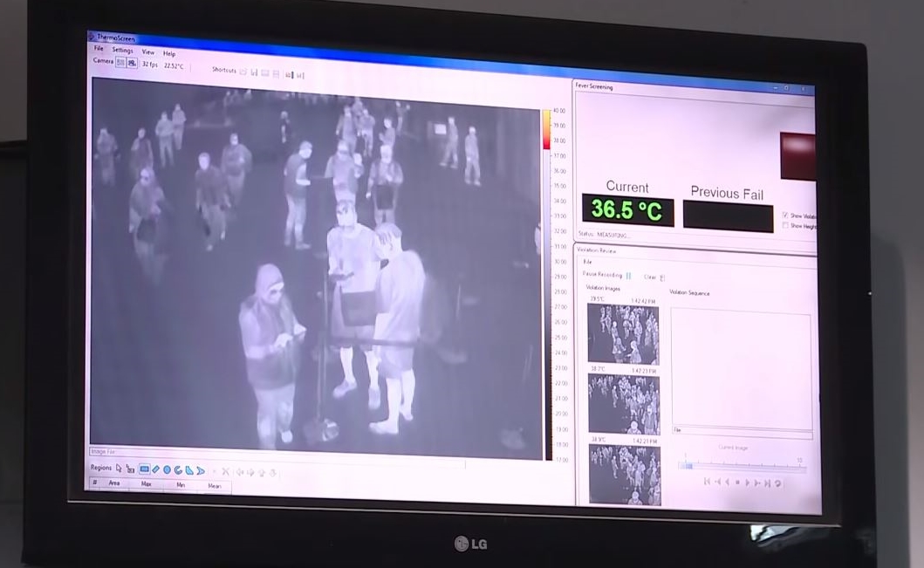924x568 pixels.
Task: Click the Mean column header
Action: pyautogui.click(x=214, y=486)
